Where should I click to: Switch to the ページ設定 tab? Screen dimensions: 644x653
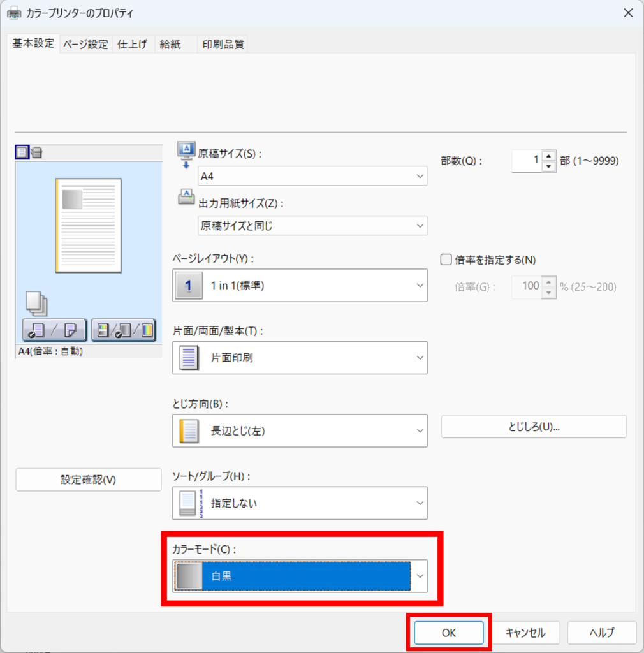pos(85,44)
